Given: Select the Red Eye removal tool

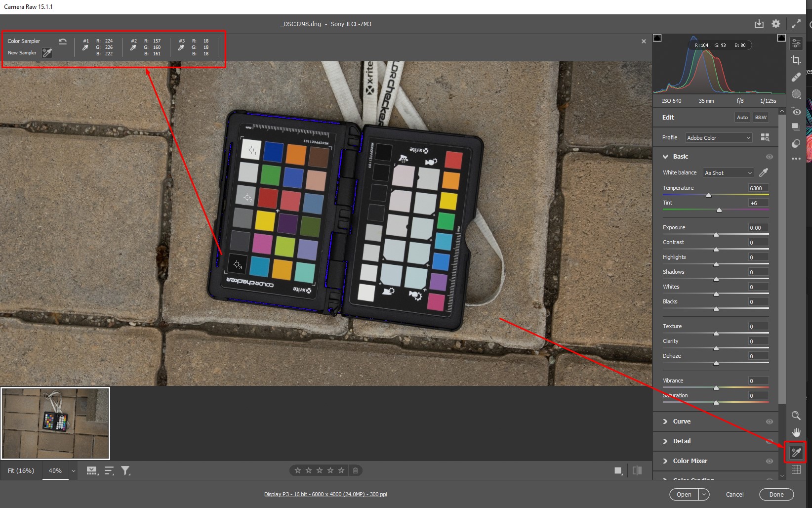Looking at the screenshot, I should pyautogui.click(x=796, y=112).
